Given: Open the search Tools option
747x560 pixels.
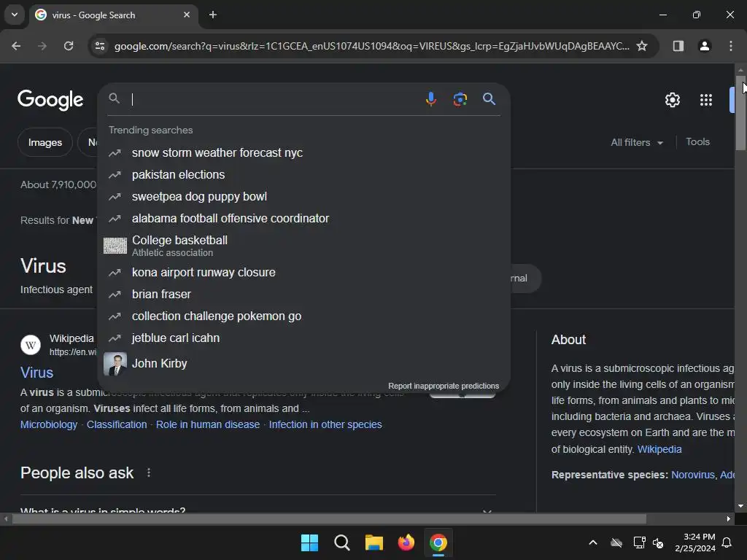Looking at the screenshot, I should [697, 142].
